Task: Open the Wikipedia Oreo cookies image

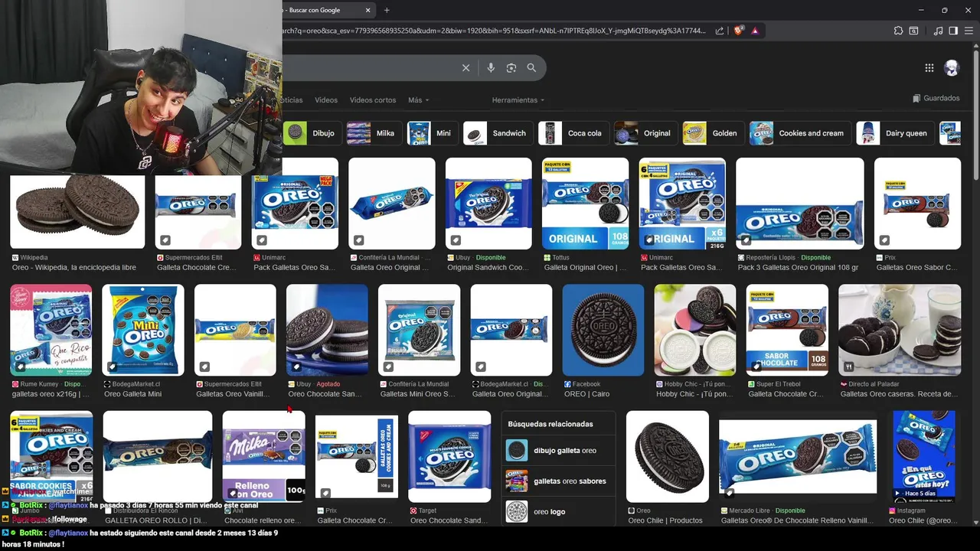Action: click(77, 211)
